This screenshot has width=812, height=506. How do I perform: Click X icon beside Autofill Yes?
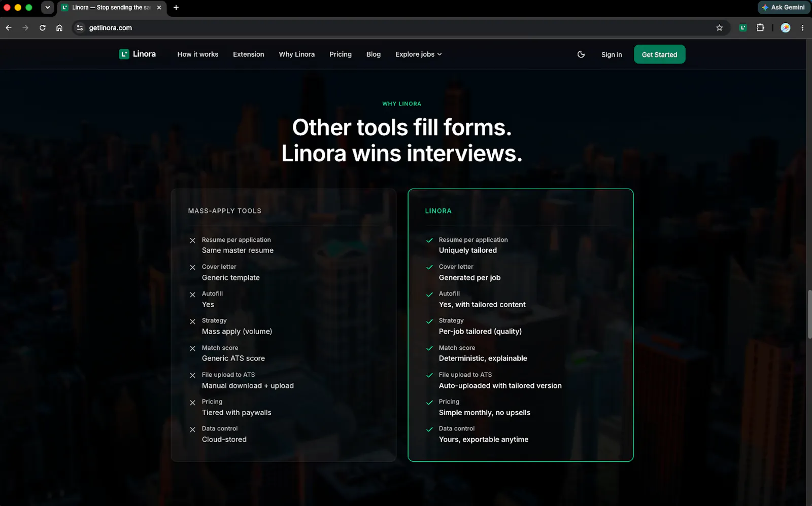192,295
